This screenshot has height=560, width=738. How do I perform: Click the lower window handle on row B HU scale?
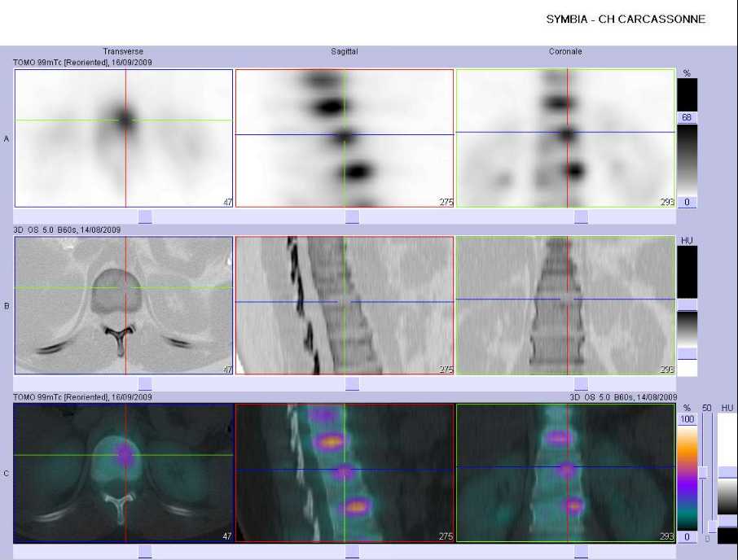[687, 353]
